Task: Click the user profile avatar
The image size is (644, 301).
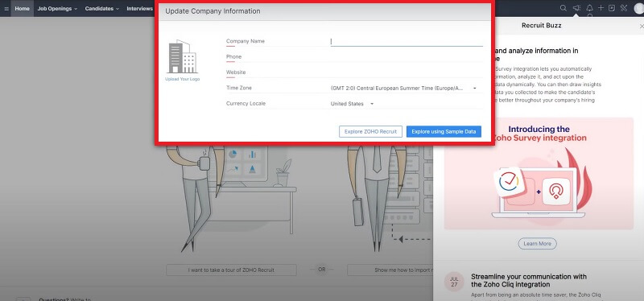Action: pos(639,8)
